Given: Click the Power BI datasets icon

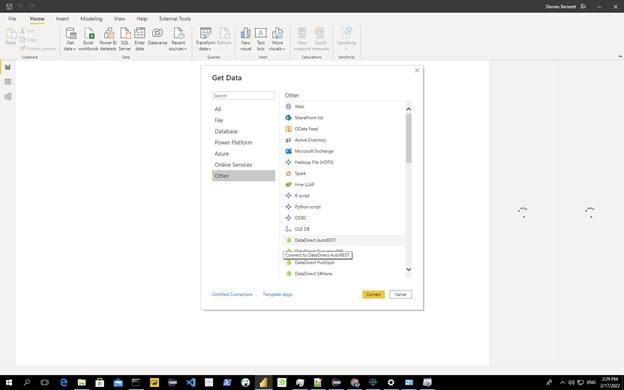Looking at the screenshot, I should point(108,39).
